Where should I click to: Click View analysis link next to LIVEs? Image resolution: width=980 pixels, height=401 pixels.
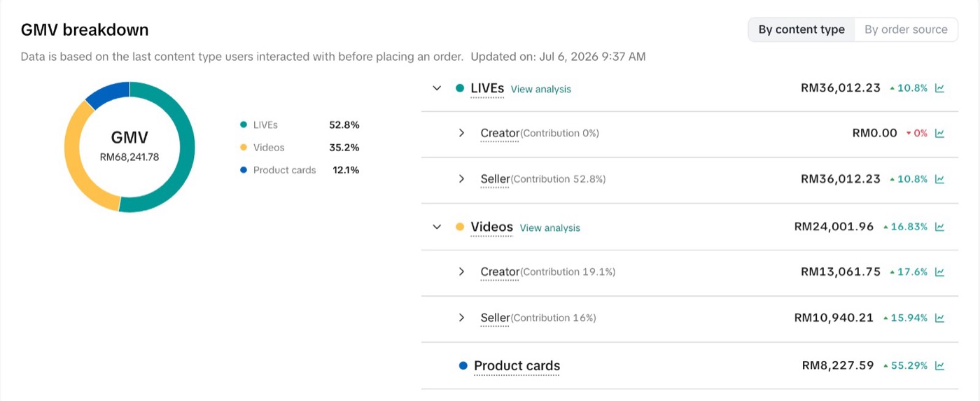[x=541, y=89]
